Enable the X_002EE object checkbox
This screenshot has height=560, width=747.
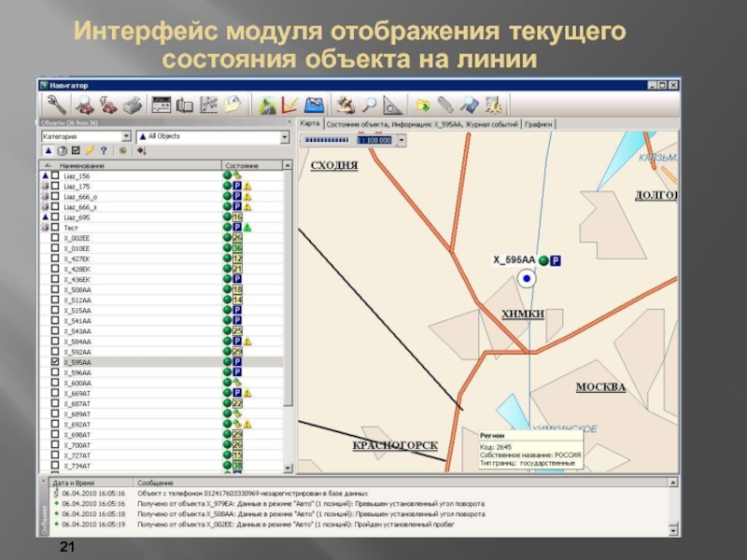coord(55,238)
